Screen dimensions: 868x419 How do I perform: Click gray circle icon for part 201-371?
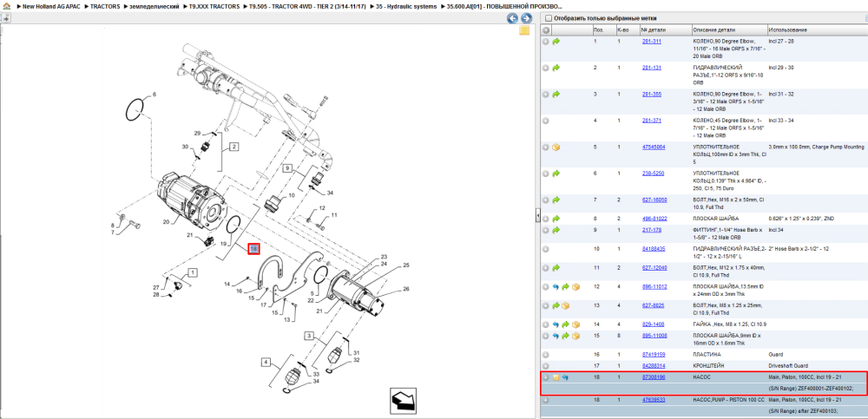(546, 121)
